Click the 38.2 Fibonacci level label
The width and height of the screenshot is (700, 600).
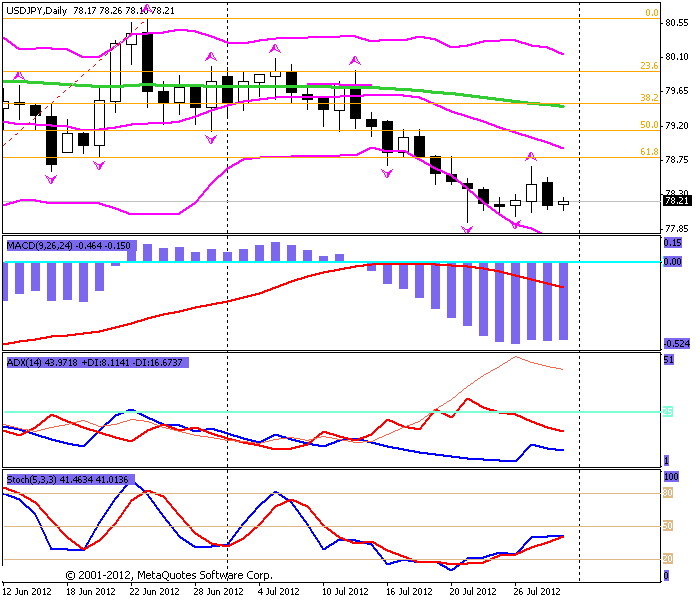coord(649,97)
